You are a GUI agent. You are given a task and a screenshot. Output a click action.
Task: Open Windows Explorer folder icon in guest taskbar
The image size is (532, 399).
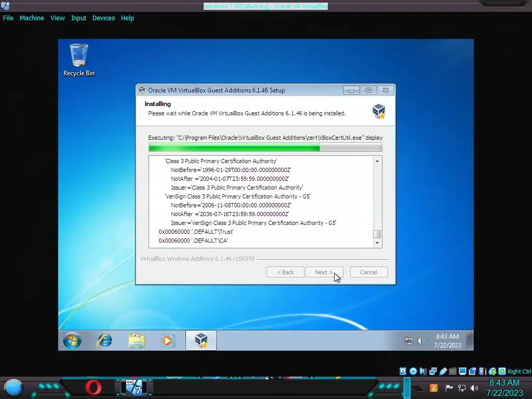point(137,341)
